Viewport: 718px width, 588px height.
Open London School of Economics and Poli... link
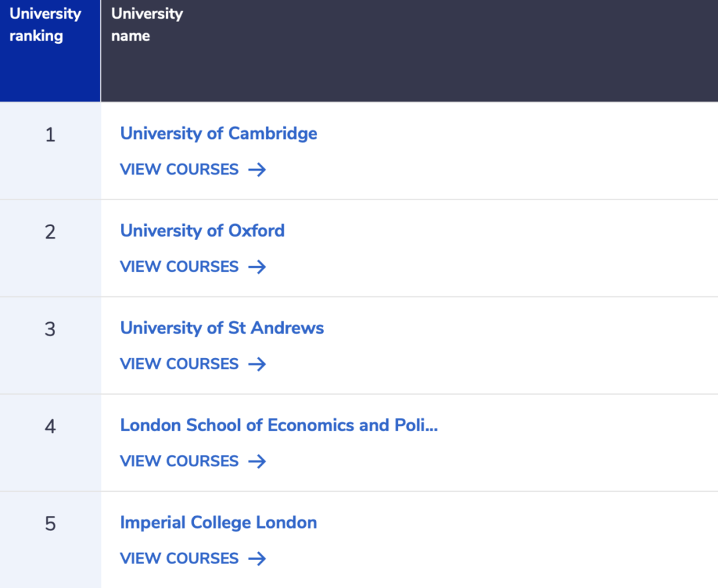coord(279,425)
